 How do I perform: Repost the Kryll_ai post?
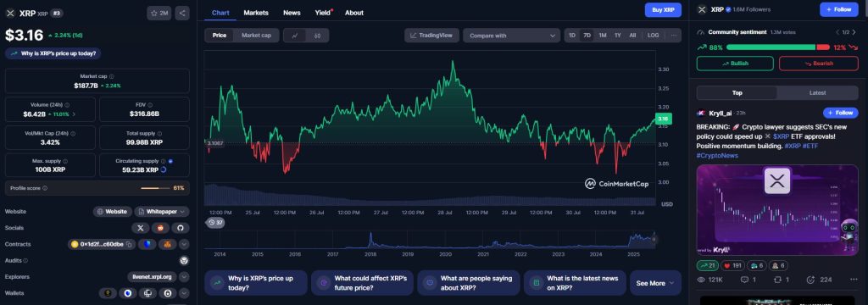(x=781, y=280)
